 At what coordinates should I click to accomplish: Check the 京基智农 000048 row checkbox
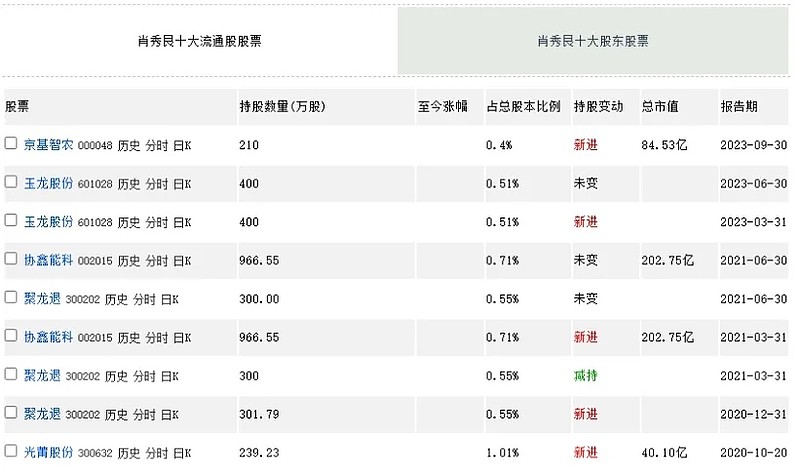[11, 144]
